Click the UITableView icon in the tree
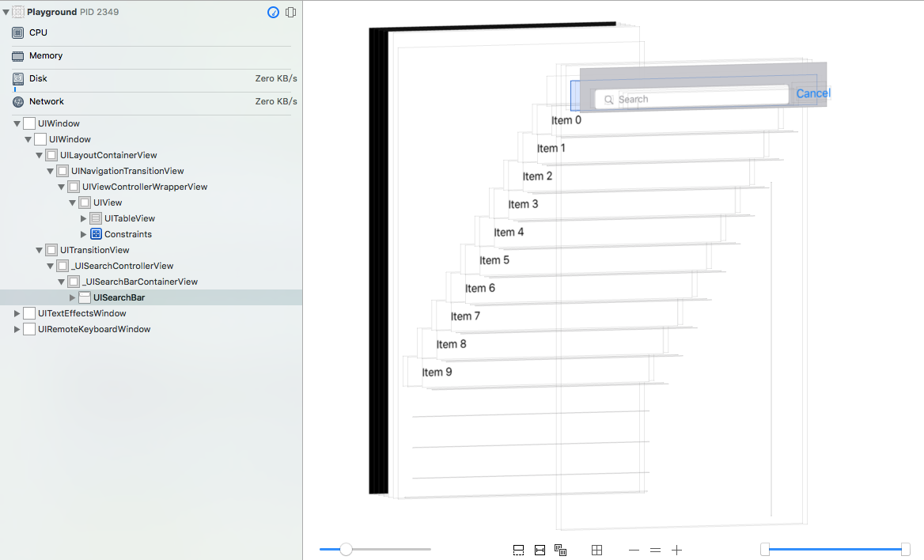This screenshot has height=560, width=924. pyautogui.click(x=96, y=218)
